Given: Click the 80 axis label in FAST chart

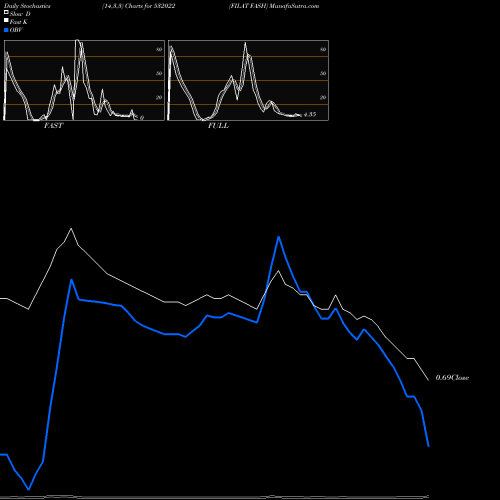Looking at the screenshot, I should tap(159, 49).
